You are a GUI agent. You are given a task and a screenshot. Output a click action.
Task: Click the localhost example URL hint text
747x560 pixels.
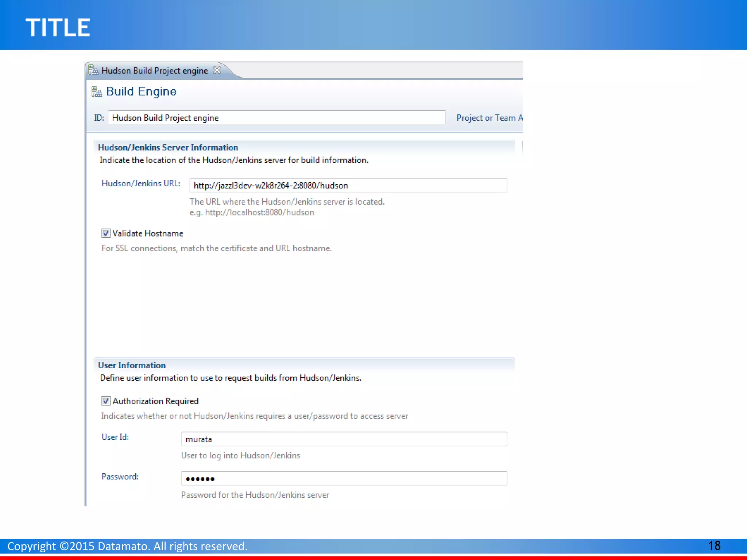[252, 213]
